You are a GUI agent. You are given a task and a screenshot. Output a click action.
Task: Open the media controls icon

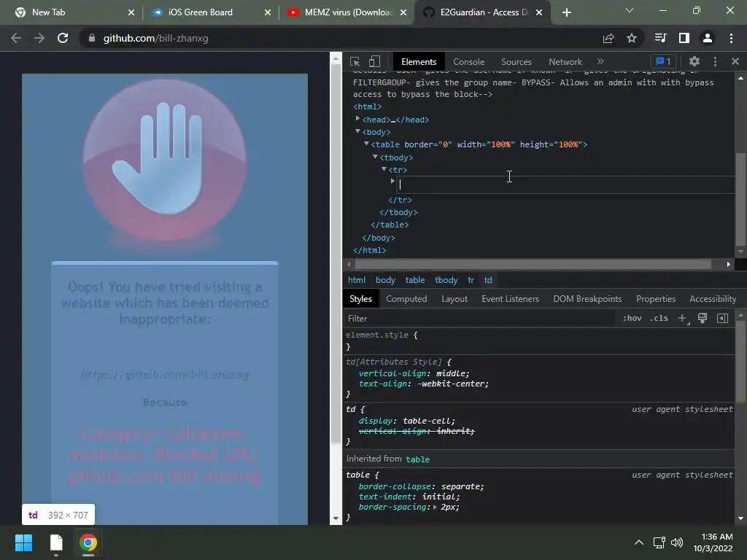(660, 38)
